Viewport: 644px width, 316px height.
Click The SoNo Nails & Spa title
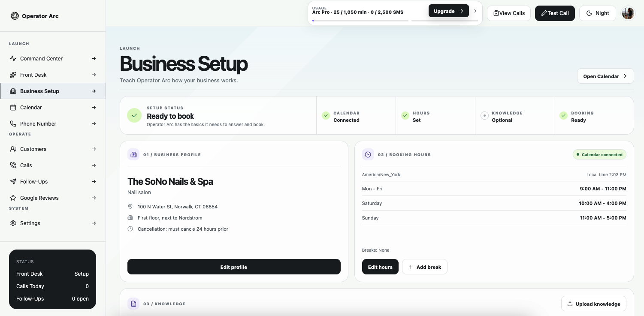coord(170,181)
